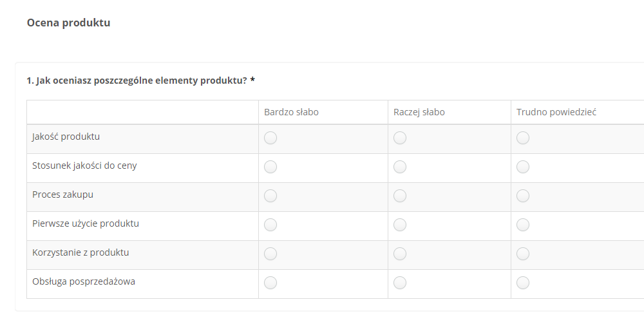The image size is (644, 322).
Task: Set Obsługa posprzedażowa to Raczej słabo
Action: [400, 283]
